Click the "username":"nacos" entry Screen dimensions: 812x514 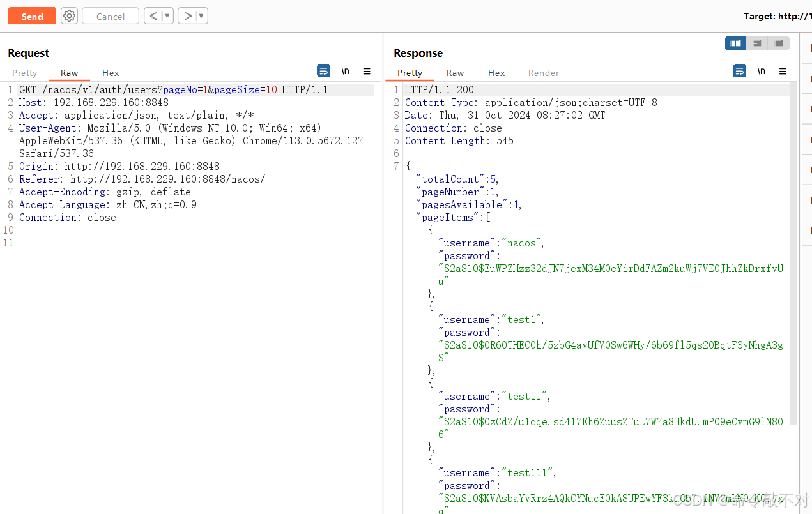492,243
